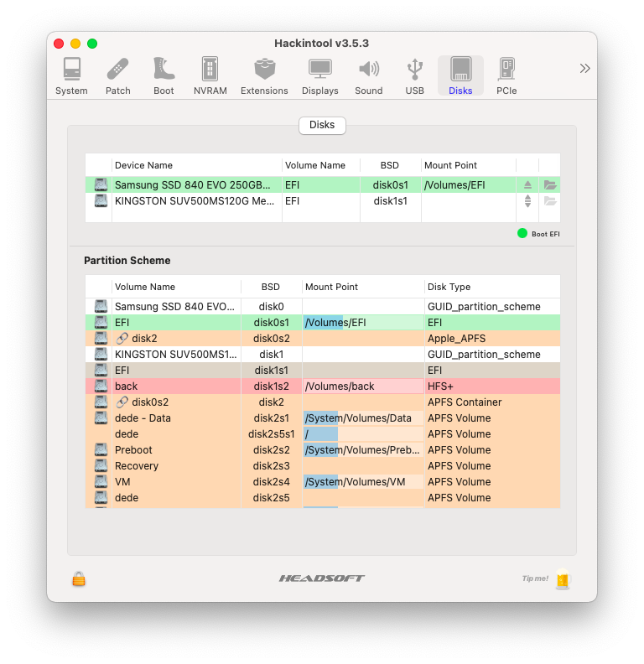Image resolution: width=644 pixels, height=664 pixels.
Task: Click the lock icon to authorize
Action: (79, 578)
